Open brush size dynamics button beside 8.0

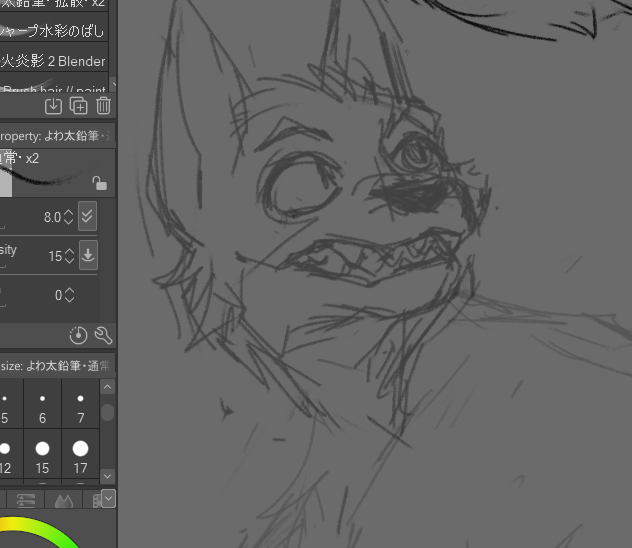point(87,216)
